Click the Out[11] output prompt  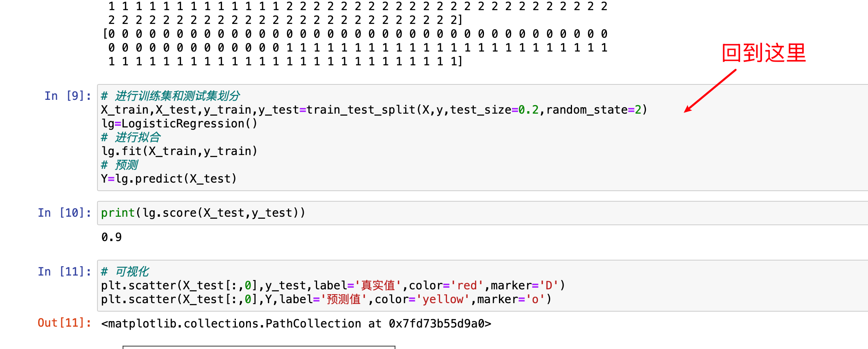pyautogui.click(x=65, y=323)
